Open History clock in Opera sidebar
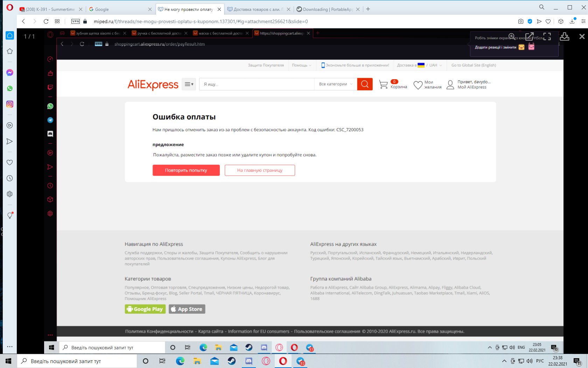Viewport: 588px width, 368px height. click(x=10, y=178)
